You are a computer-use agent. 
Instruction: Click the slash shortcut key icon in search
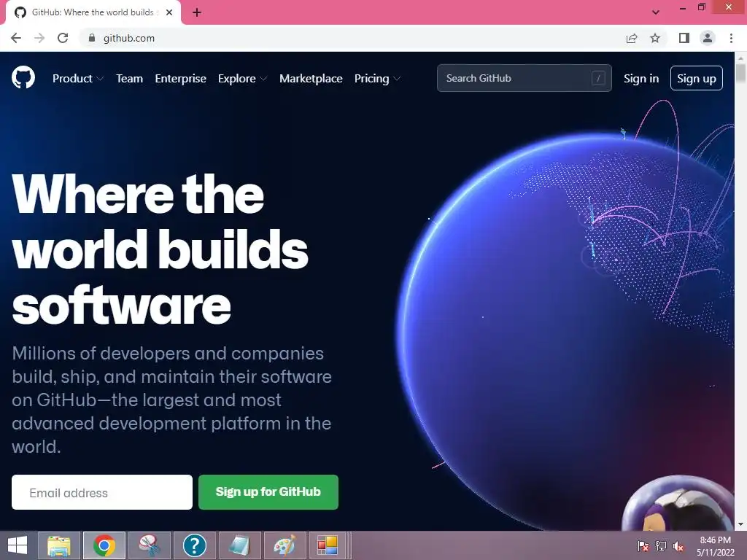tap(598, 78)
